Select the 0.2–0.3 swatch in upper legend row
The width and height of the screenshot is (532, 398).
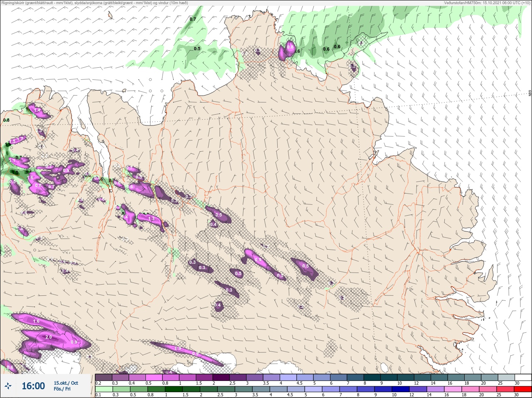point(103,377)
